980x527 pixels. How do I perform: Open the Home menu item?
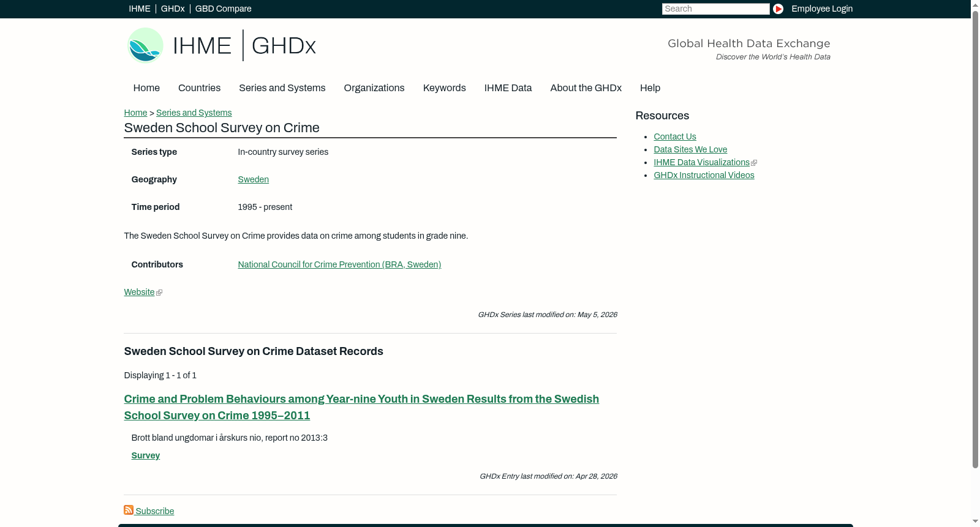pyautogui.click(x=146, y=88)
